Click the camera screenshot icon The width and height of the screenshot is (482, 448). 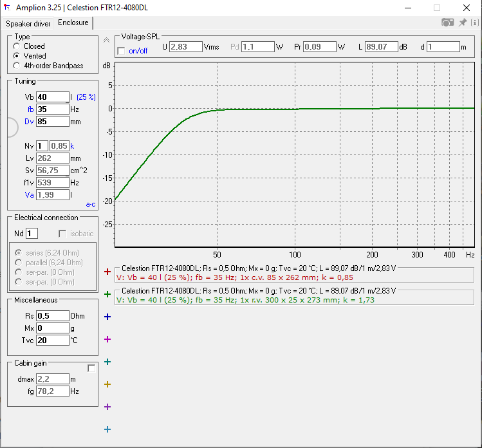click(448, 23)
